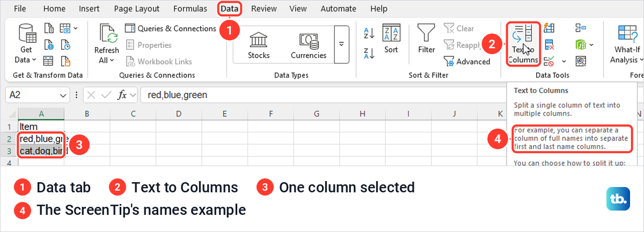
Task: Select column G header
Action: pyautogui.click(x=316, y=114)
